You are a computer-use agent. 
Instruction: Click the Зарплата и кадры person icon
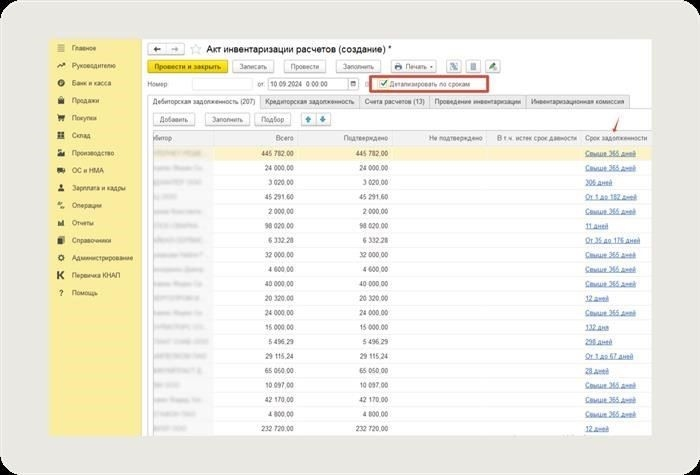tap(61, 188)
